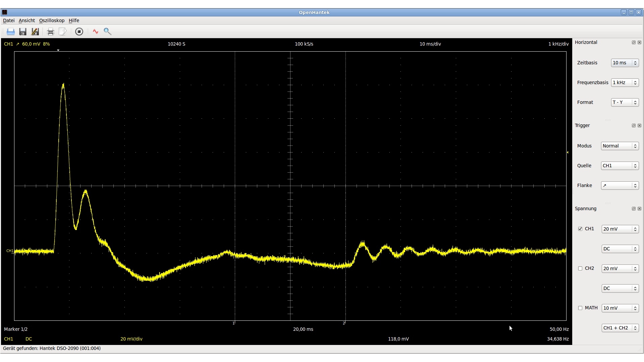
Task: Enable the MATH channel checkbox
Action: tap(580, 308)
